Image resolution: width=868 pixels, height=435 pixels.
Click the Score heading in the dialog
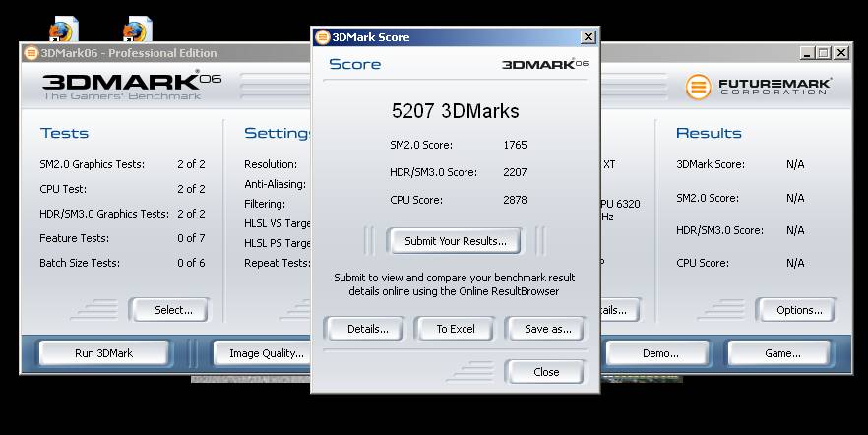tap(355, 64)
